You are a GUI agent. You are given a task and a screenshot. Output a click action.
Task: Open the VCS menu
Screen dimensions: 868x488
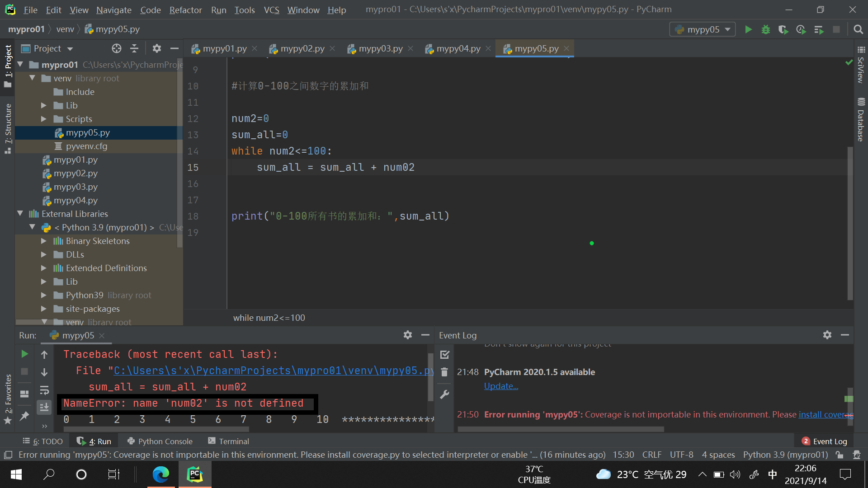[x=271, y=9]
